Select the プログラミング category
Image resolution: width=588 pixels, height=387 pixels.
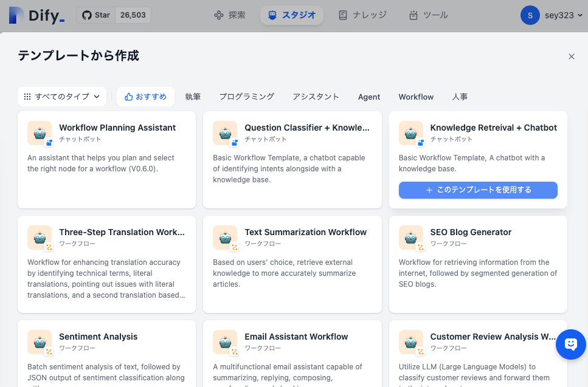coord(247,97)
